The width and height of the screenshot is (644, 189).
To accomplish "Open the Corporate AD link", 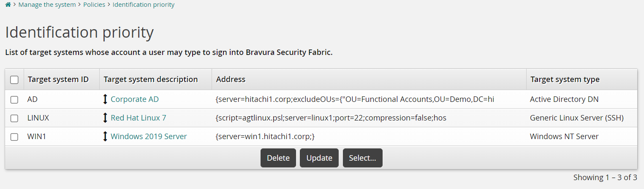I will (135, 99).
